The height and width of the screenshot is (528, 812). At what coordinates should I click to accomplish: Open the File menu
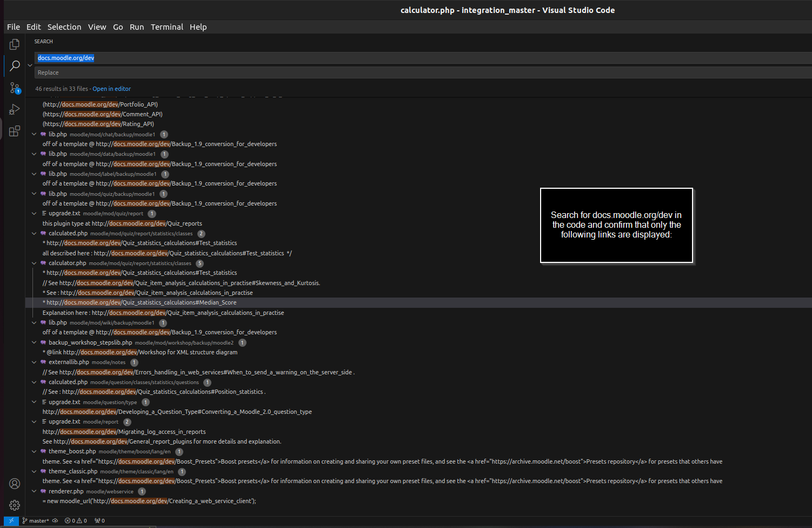coord(14,27)
